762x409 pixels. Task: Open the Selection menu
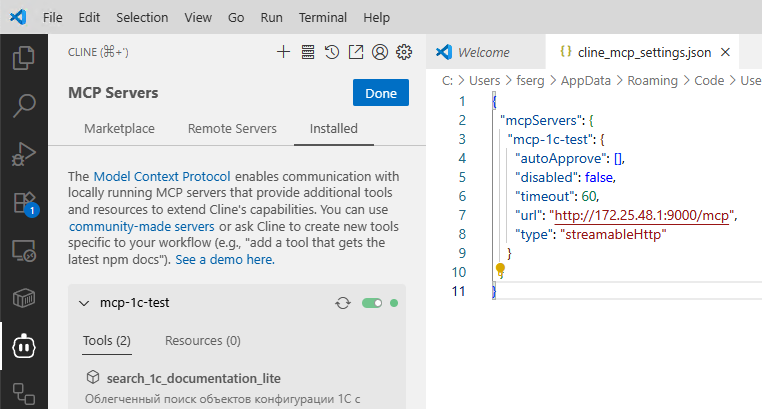coord(142,17)
